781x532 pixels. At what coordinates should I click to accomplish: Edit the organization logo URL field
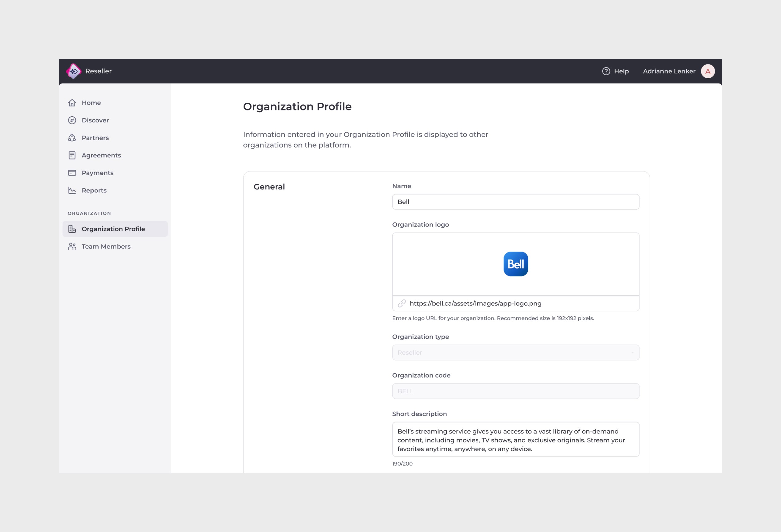coord(515,303)
